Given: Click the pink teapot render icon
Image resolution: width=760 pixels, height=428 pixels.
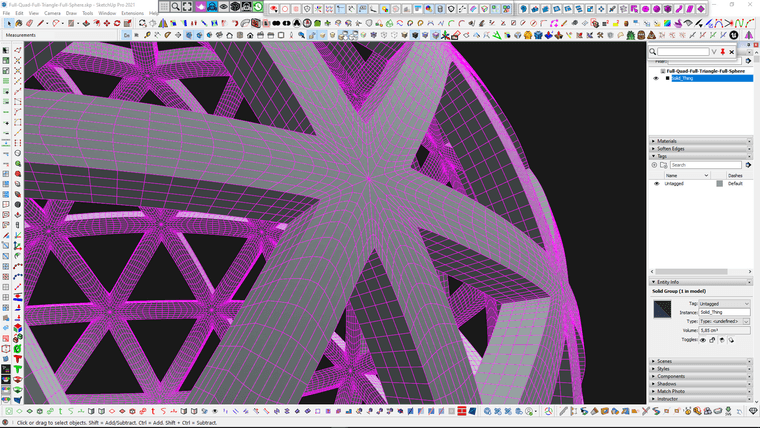Looking at the screenshot, I should tap(200, 7).
